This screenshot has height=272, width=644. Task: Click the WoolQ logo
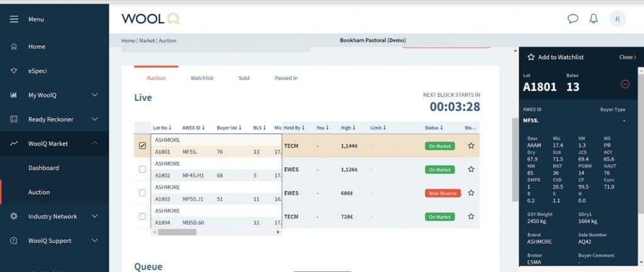151,19
